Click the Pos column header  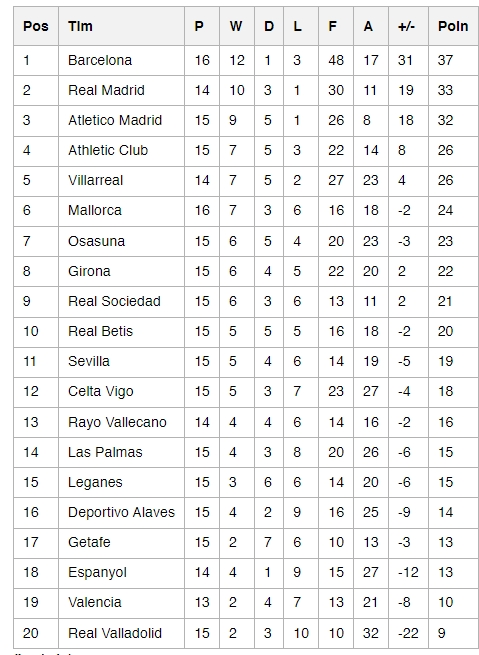(x=35, y=26)
